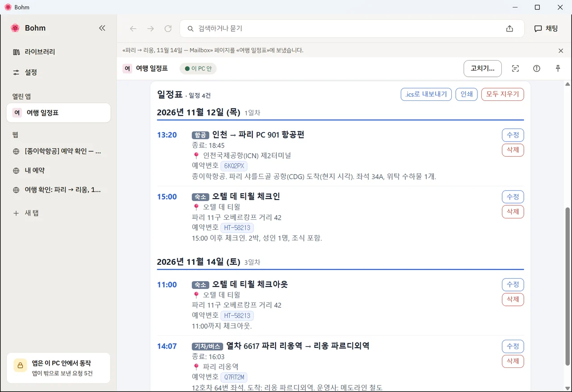Viewport: 572px width, 392px height.
Task: Go back with the left arrow
Action: [x=133, y=29]
